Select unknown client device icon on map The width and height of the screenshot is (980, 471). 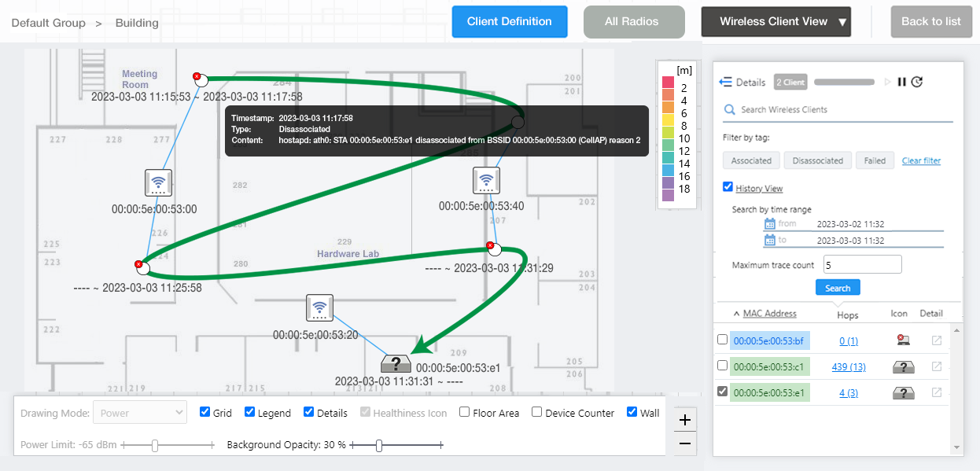[x=396, y=363]
